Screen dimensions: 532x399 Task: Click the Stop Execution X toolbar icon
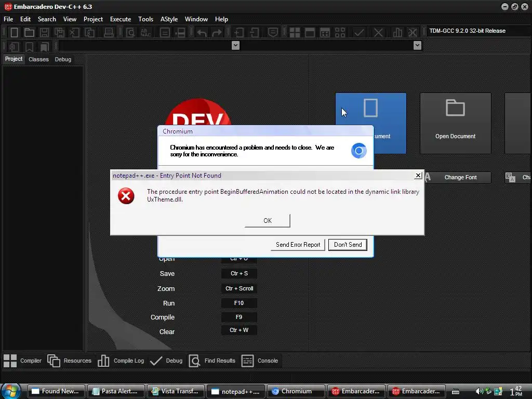(378, 33)
